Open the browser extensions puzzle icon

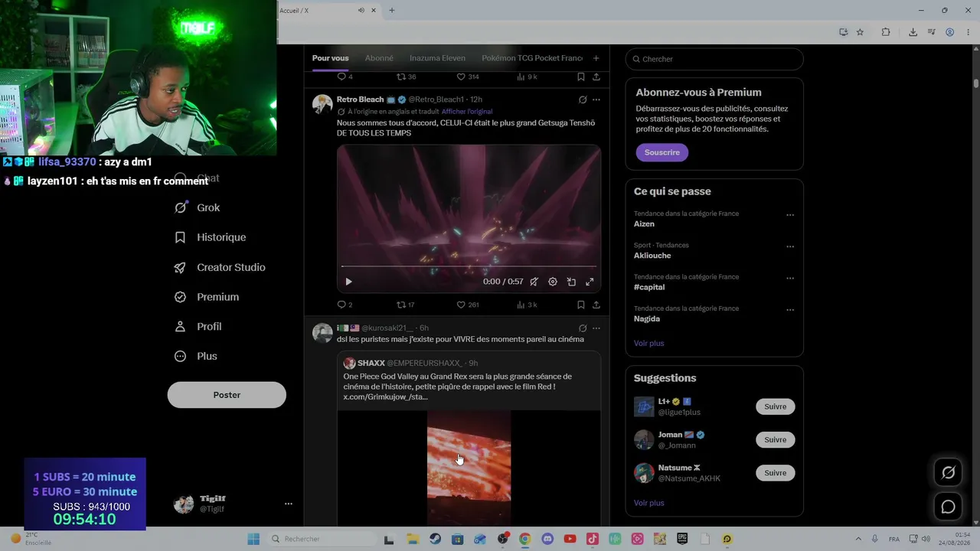[x=886, y=32]
